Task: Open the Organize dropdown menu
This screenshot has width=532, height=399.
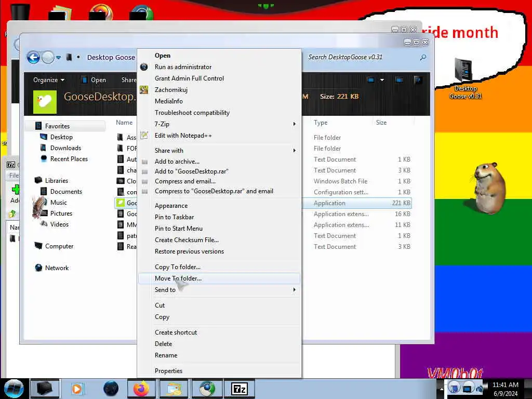Action: pyautogui.click(x=48, y=80)
